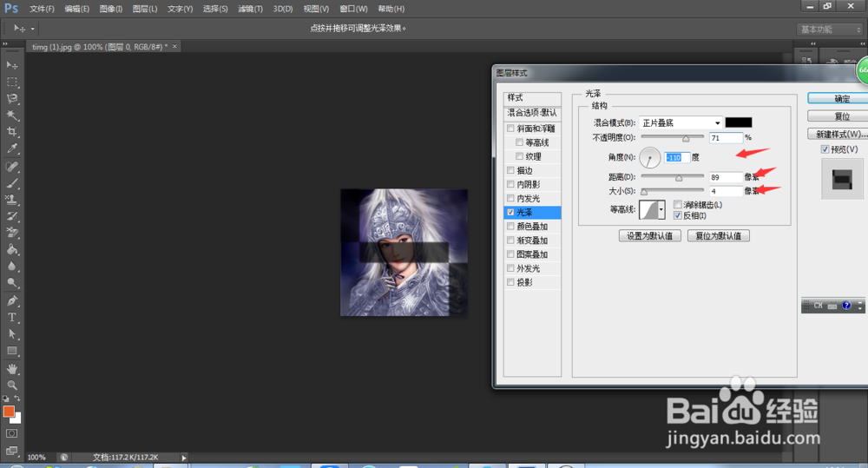Expand the toolbox double-arrow at top
This screenshot has height=468, width=868.
[x=5, y=43]
